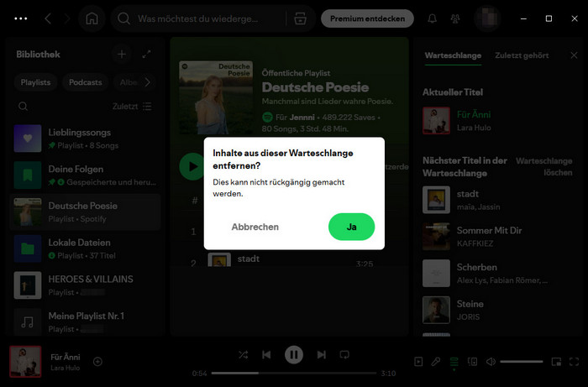
Task: Filter library by Playlists chip
Action: coord(35,82)
